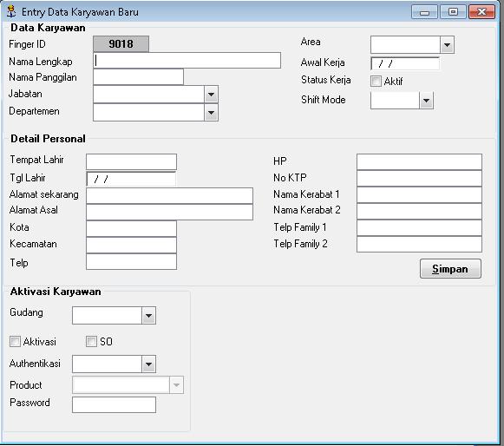Click the Status Kerja label
The image size is (504, 446).
pyautogui.click(x=325, y=80)
